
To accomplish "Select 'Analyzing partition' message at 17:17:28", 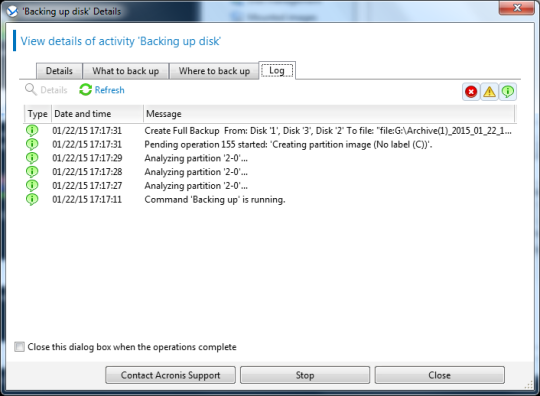I will tap(196, 172).
